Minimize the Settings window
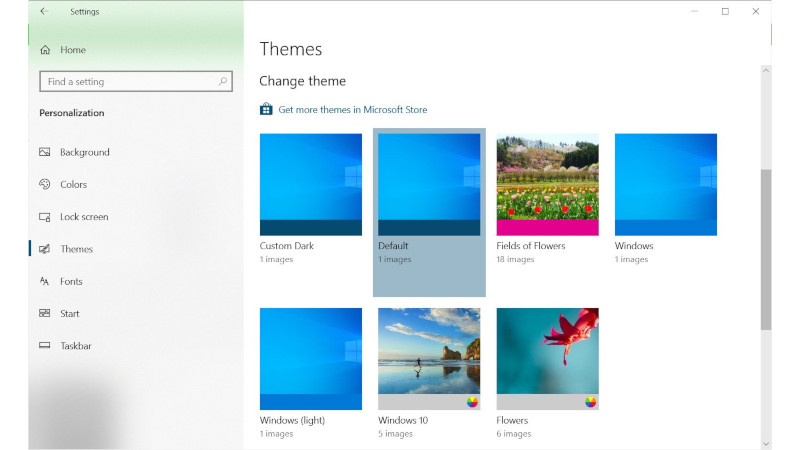The image size is (800, 450). click(x=694, y=11)
